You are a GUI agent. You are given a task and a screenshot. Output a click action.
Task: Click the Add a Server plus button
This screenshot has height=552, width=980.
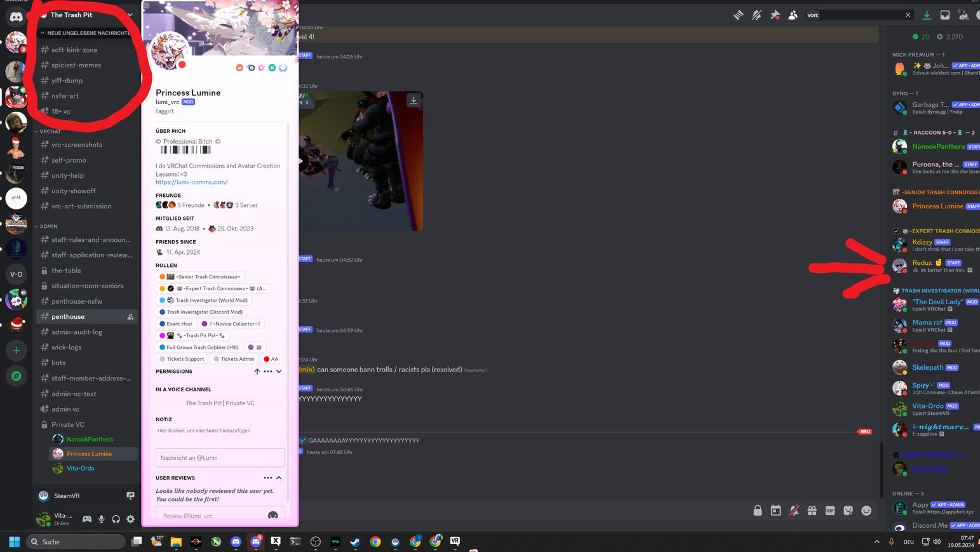[x=16, y=350]
